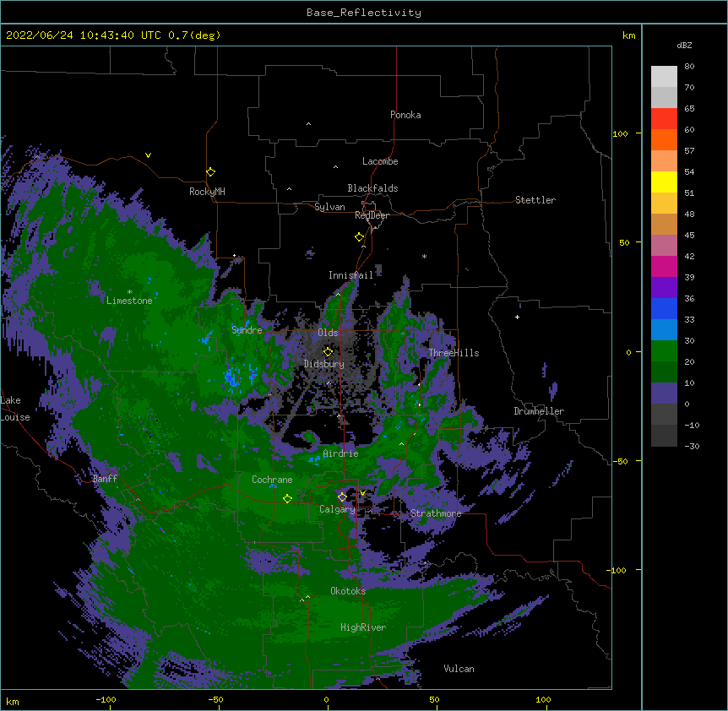The width and height of the screenshot is (728, 711).
Task: Click the Sundre city label
Action: [x=247, y=330]
